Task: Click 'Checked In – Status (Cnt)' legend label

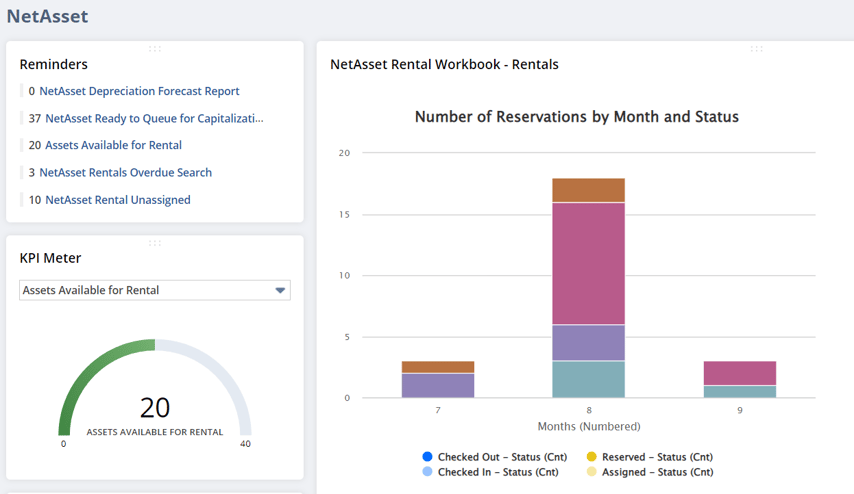Action: tap(498, 472)
